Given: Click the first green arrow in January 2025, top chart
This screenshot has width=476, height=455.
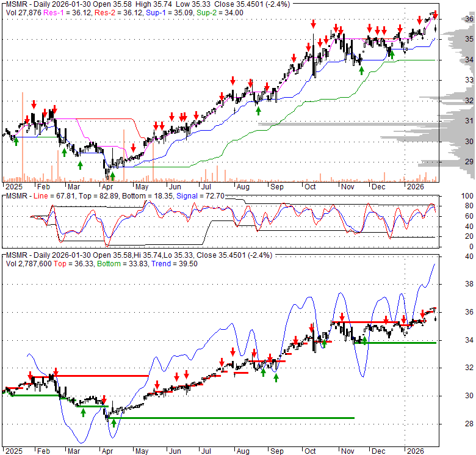Looking at the screenshot, I should 16,141.
